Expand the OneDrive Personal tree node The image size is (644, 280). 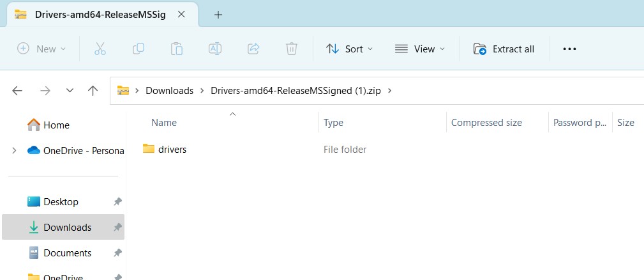[x=14, y=150]
